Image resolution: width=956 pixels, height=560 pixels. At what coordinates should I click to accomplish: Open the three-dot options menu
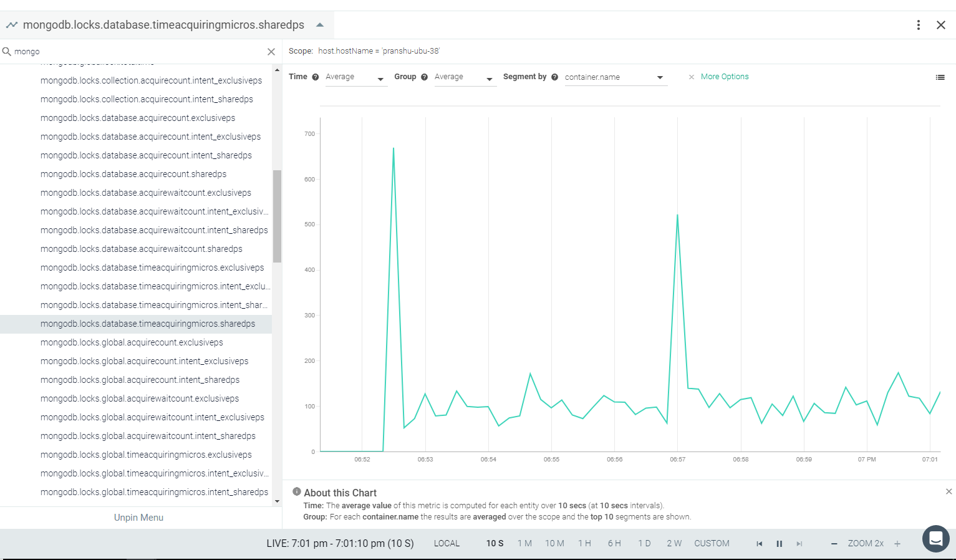click(x=919, y=25)
